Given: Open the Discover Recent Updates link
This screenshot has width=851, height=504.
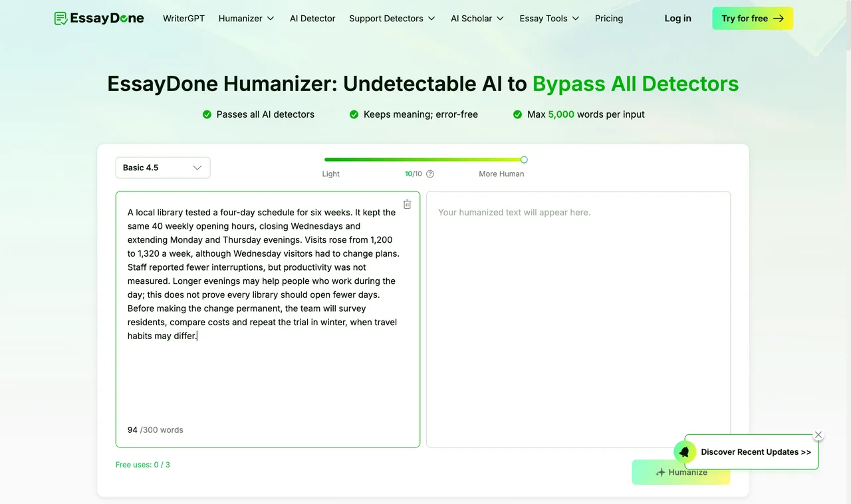Looking at the screenshot, I should point(756,452).
